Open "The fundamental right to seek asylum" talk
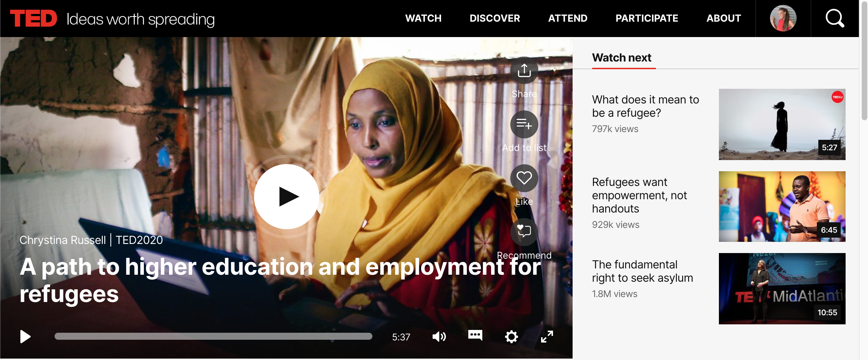868x360 pixels. pyautogui.click(x=642, y=271)
